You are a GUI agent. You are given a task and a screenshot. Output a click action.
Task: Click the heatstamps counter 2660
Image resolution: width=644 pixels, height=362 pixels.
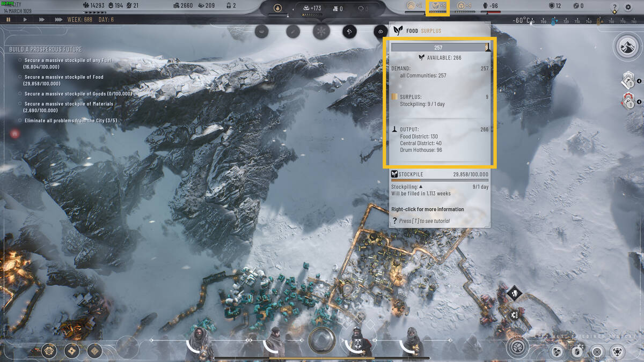point(182,6)
